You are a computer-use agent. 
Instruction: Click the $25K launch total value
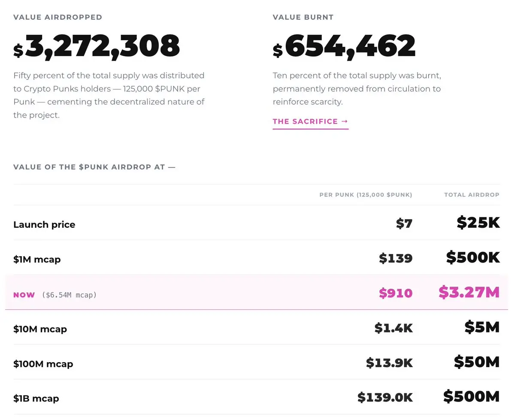(x=478, y=222)
